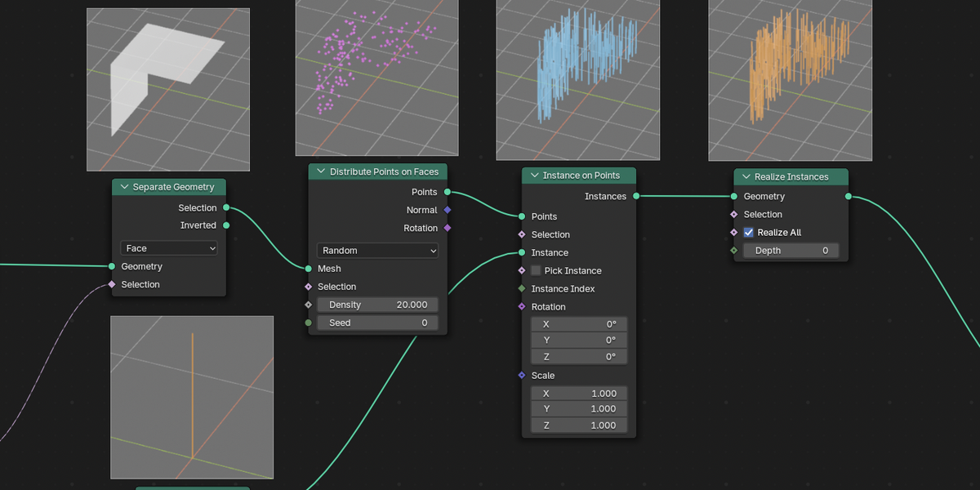The image size is (980, 490).
Task: Click the Depth value field
Action: pyautogui.click(x=791, y=251)
